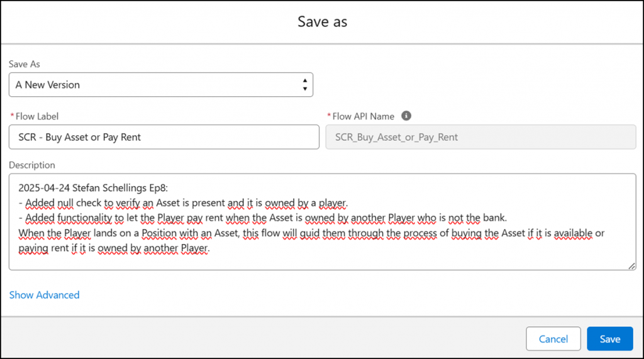Image resolution: width=644 pixels, height=359 pixels.
Task: Expand the Show Advanced section
Action: tap(45, 295)
